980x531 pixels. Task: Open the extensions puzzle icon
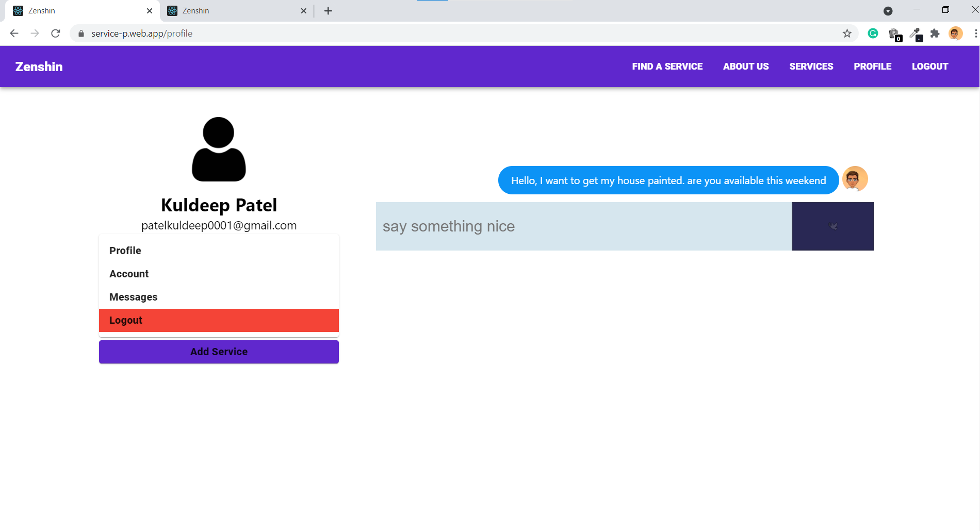(x=935, y=34)
